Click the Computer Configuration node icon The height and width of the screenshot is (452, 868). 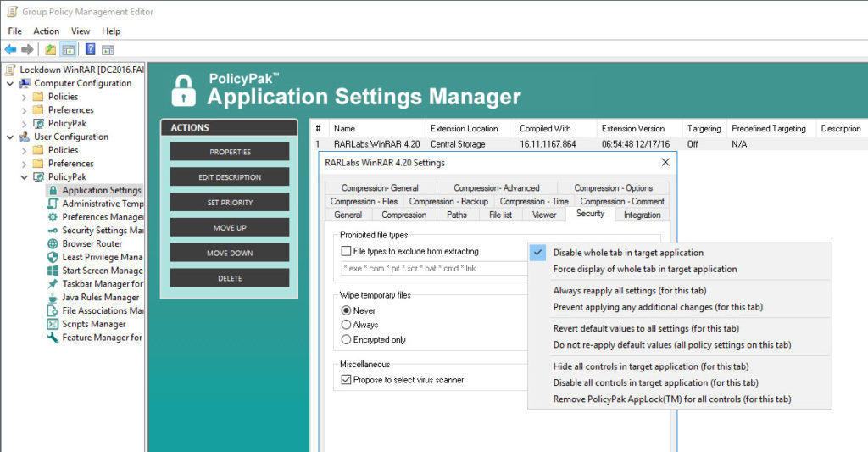(x=25, y=83)
